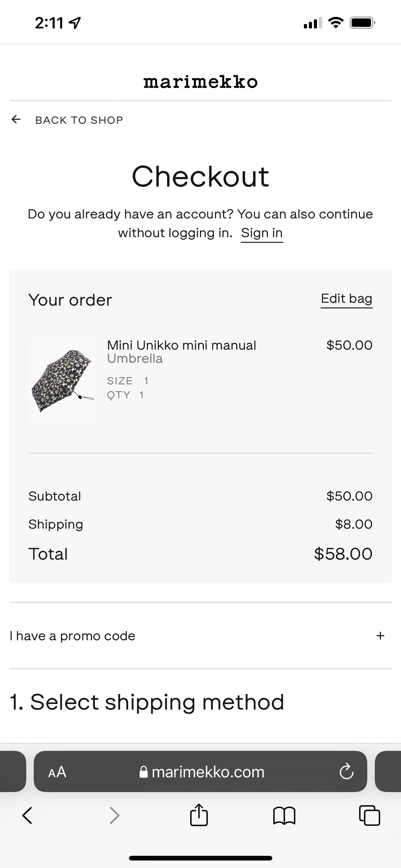The width and height of the screenshot is (401, 868).
Task: Tap the home indicator bar at bottom
Action: (200, 858)
